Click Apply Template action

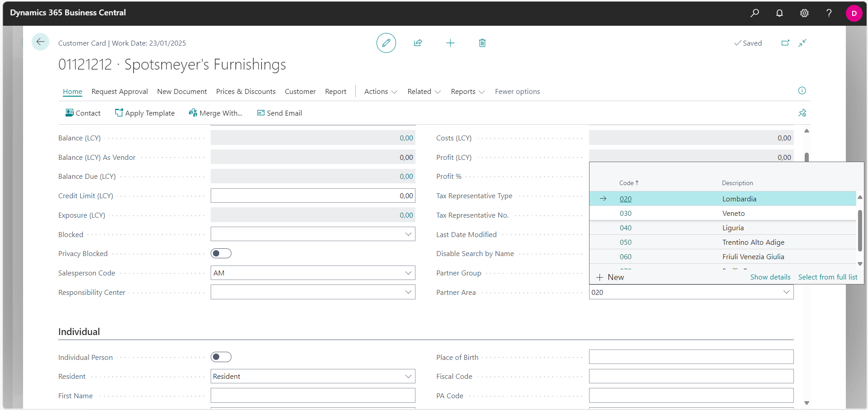pos(145,113)
